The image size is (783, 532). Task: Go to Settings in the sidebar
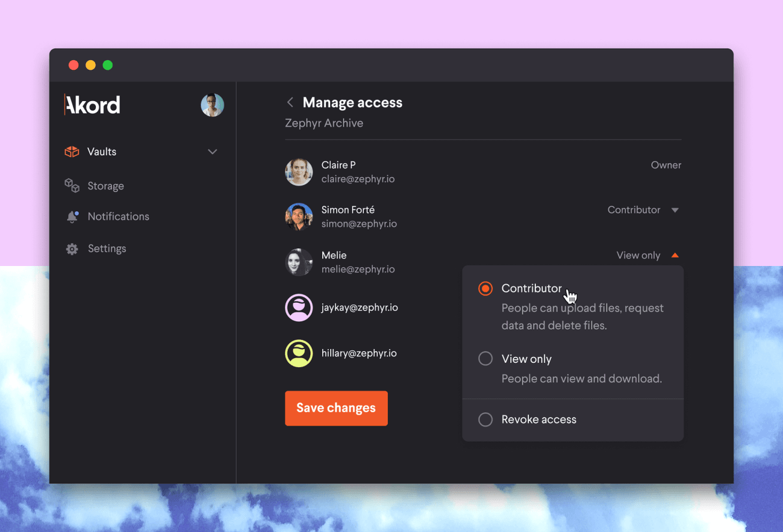pos(107,249)
